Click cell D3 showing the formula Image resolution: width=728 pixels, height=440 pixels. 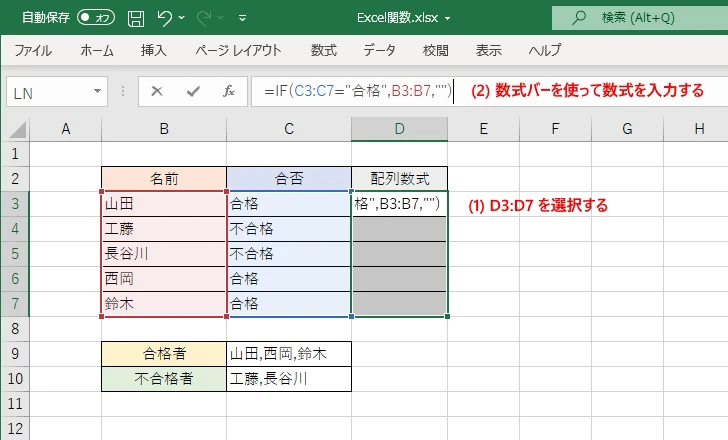pos(399,204)
